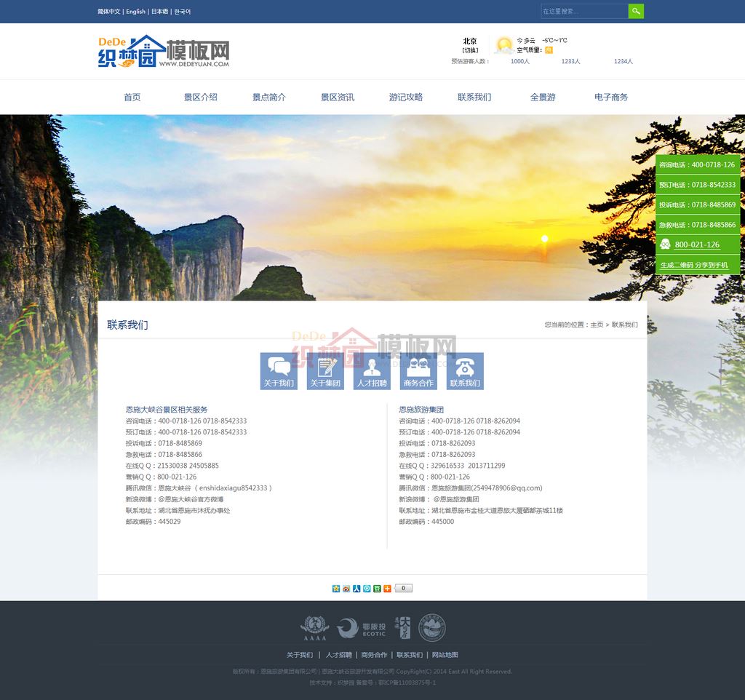Open the 关于我们 speech-bubble icon tile
The width and height of the screenshot is (745, 700).
(279, 371)
